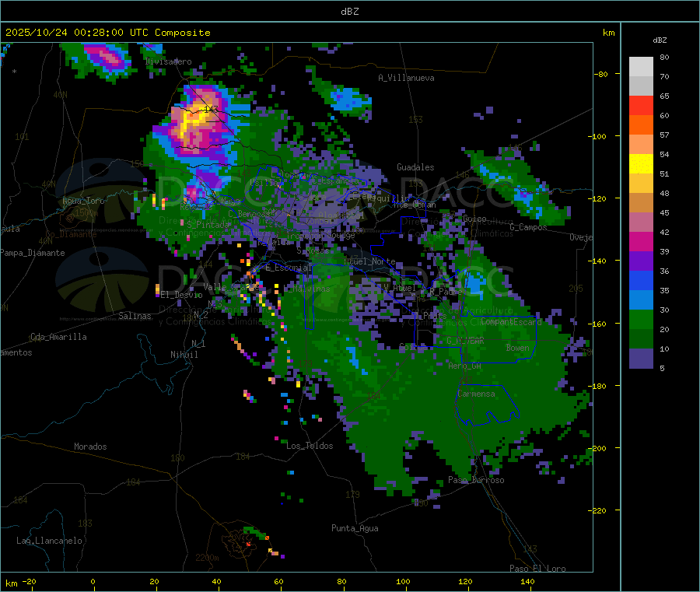
Task: Click the timestamp 2025/10/24 00:28:00 UTC Composite
Action: pos(107,33)
